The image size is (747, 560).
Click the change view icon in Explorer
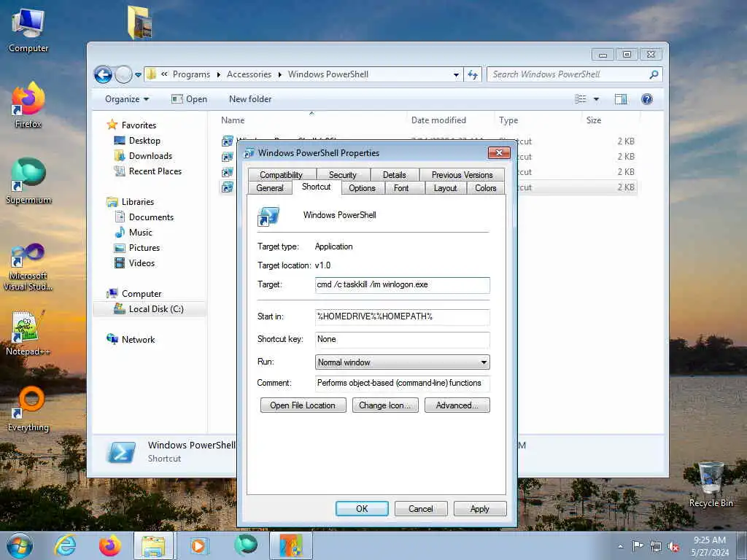click(x=580, y=99)
